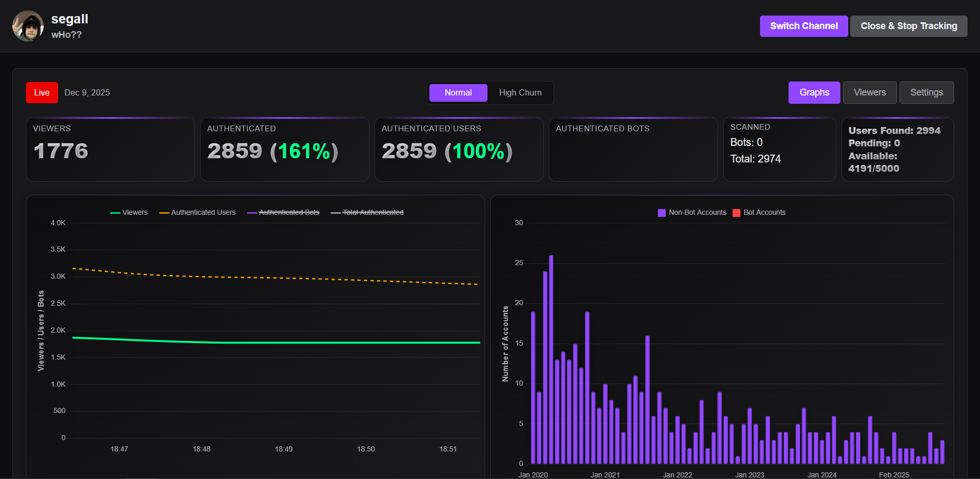Click the segall channel avatar
This screenshot has height=479, width=980.
click(x=28, y=26)
